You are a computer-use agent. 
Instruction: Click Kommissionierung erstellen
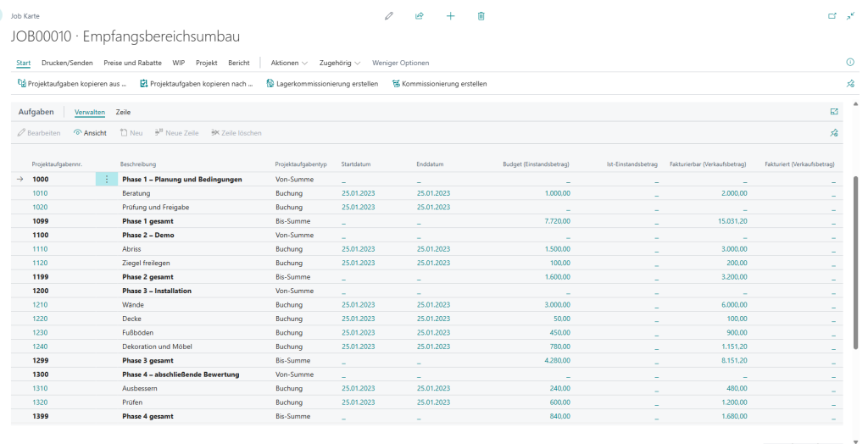tap(440, 84)
